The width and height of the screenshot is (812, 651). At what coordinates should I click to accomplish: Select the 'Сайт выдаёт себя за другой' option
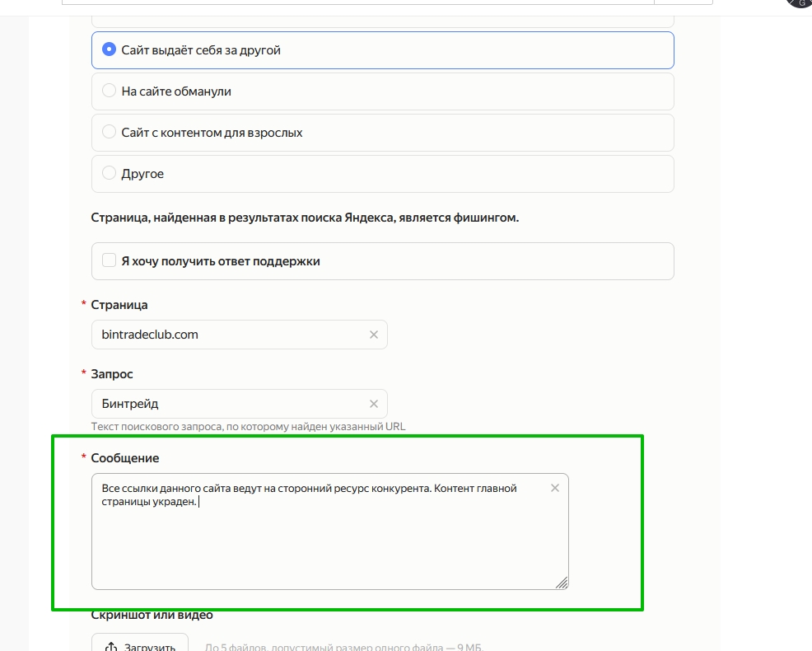[109, 50]
